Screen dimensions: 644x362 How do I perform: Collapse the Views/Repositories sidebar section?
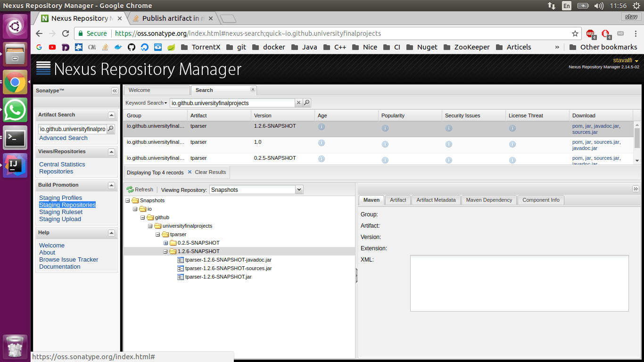[x=111, y=152]
